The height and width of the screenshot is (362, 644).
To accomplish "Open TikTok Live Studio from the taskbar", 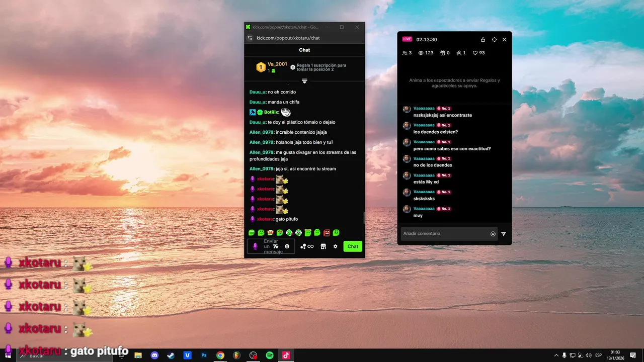I will [x=286, y=355].
